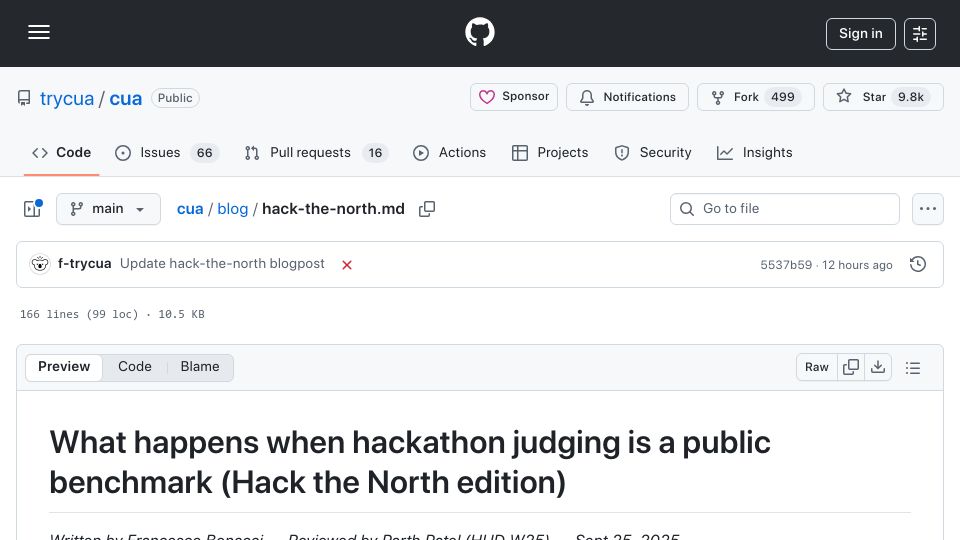Sponsor this repository heart button
Viewport: 960px width, 540px height.
514,97
